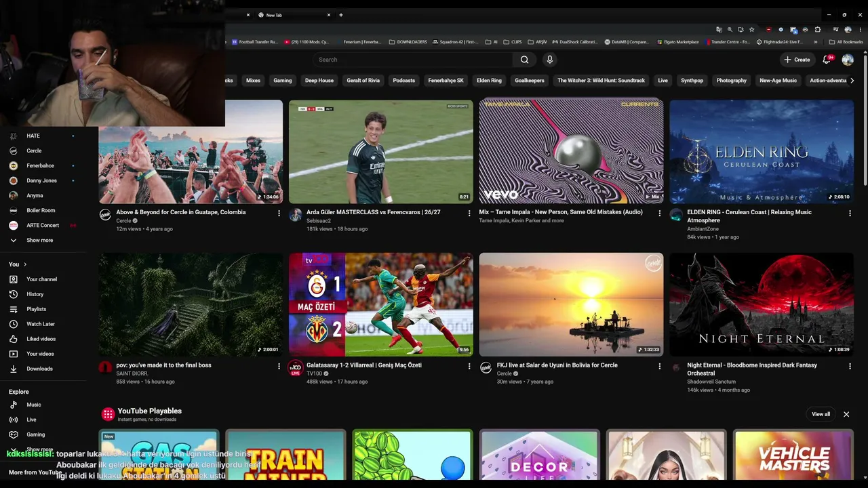Open options menu for Arda Güler MASTERCLASS video
The height and width of the screenshot is (488, 868).
point(469,213)
